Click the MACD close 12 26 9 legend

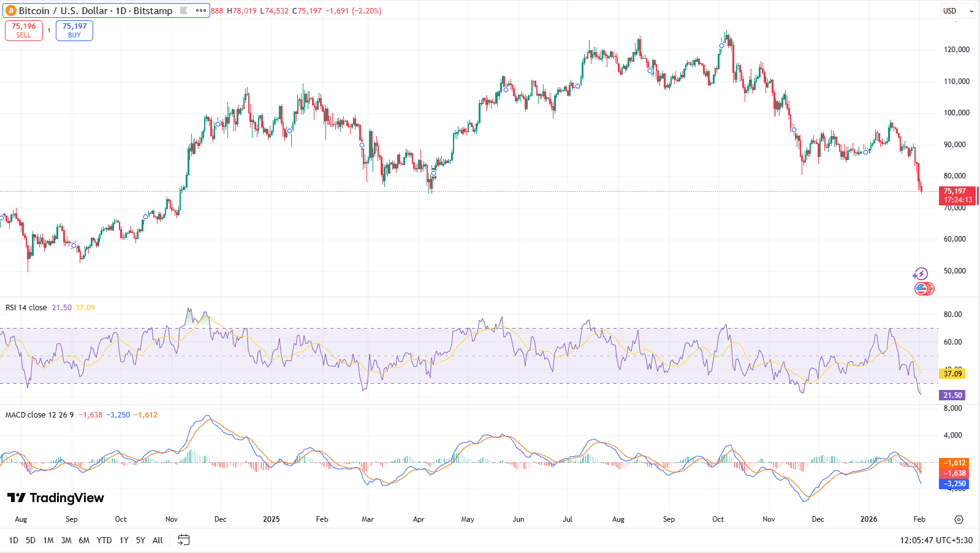(39, 415)
